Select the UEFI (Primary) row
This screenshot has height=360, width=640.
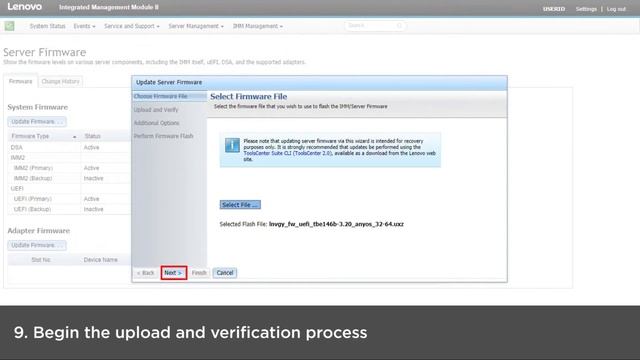click(69, 199)
